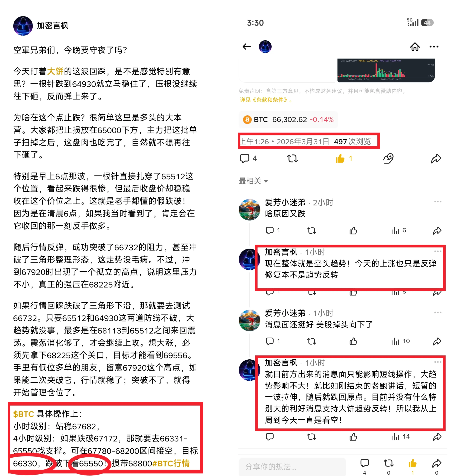Tap the comment bubble icon showing 4
The height and width of the screenshot is (476, 476).
(x=248, y=158)
